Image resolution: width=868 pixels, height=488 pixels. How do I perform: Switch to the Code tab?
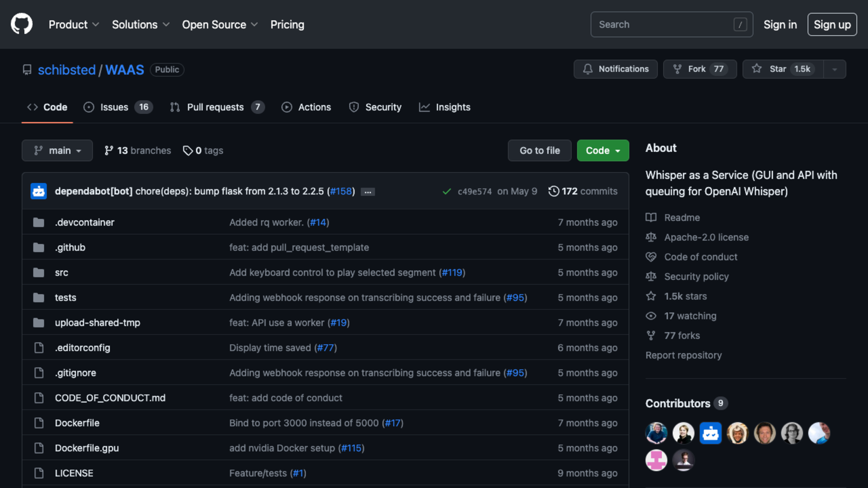(x=47, y=107)
